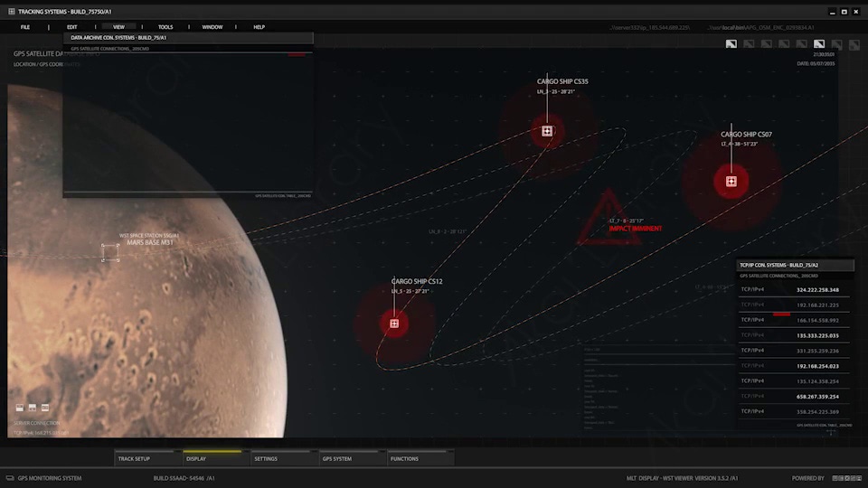
Task: Select the 135.333.225.035 connection row
Action: [795, 335]
